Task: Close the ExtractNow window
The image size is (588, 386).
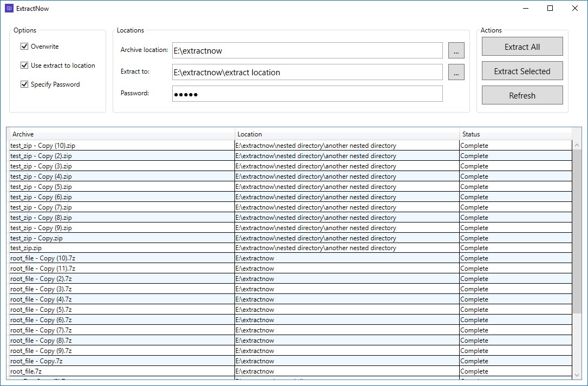Action: [x=575, y=8]
